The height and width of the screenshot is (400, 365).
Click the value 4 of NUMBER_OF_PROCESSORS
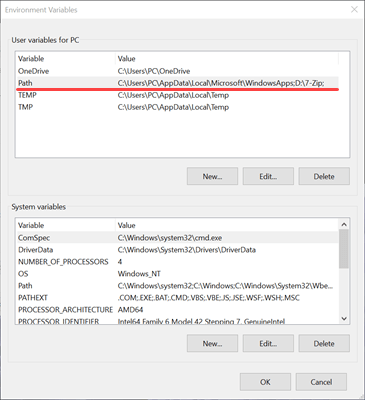coord(120,262)
